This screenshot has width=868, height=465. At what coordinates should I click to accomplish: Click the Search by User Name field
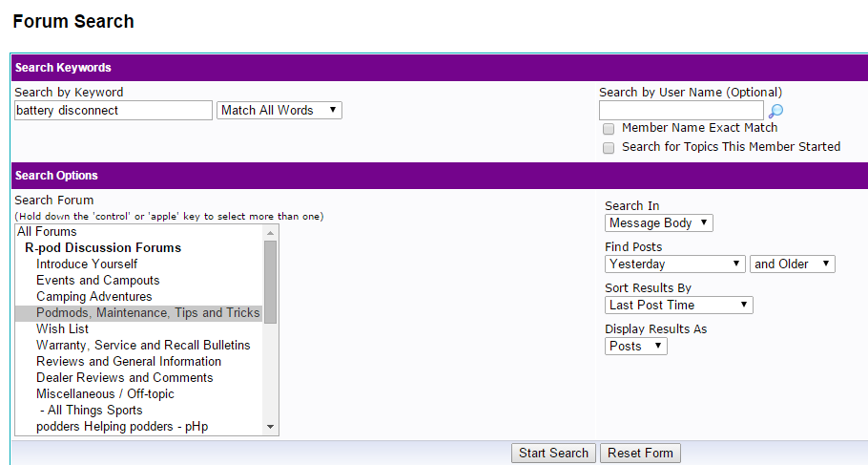click(x=681, y=111)
